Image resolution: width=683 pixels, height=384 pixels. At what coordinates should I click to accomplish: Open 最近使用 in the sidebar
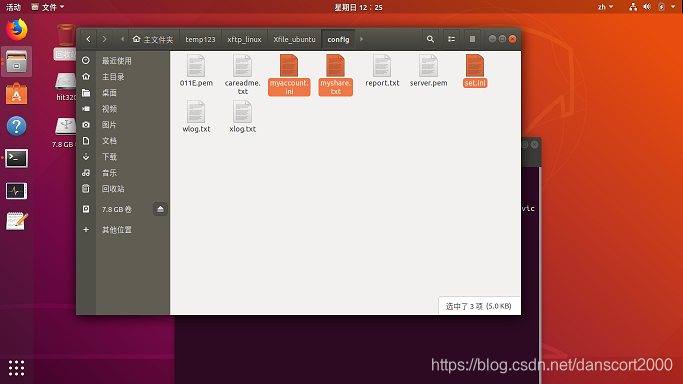click(x=123, y=61)
